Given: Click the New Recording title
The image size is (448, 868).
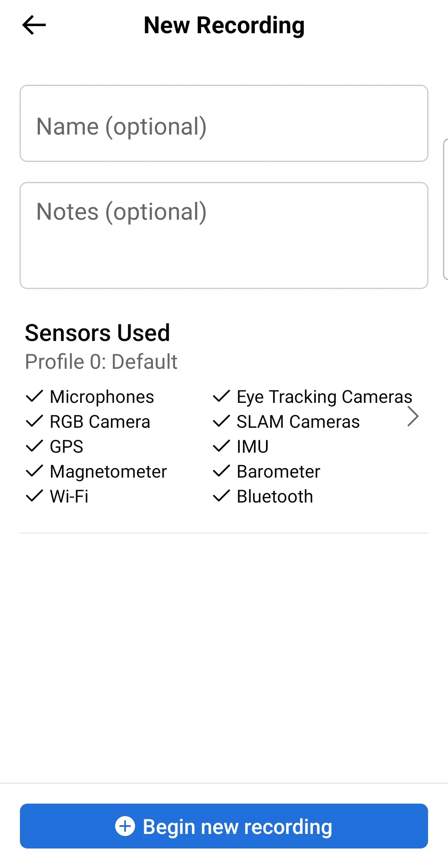Looking at the screenshot, I should coord(224,25).
